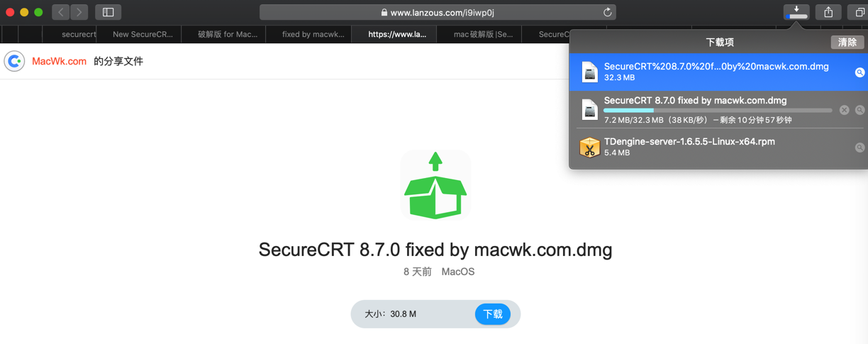This screenshot has width=868, height=344.
Task: Open the MacWk.com link
Action: 59,61
